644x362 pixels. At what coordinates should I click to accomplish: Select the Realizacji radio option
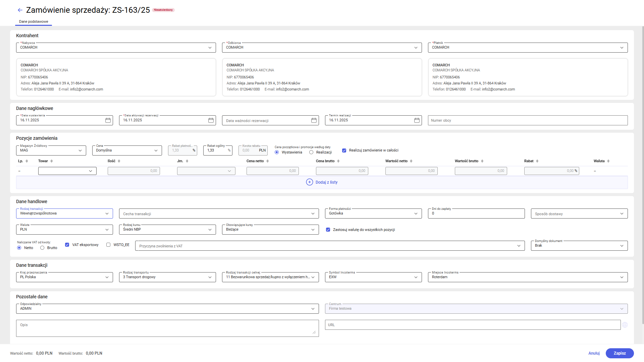(311, 153)
